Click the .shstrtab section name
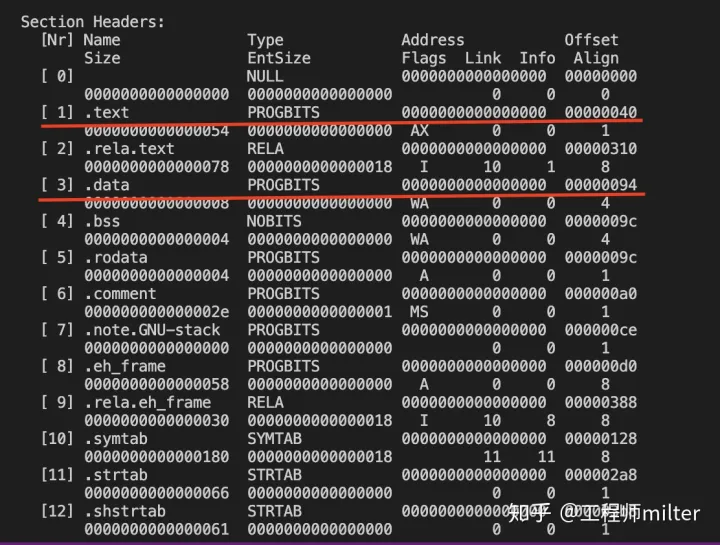Viewport: 720px width, 545px height. [x=125, y=511]
